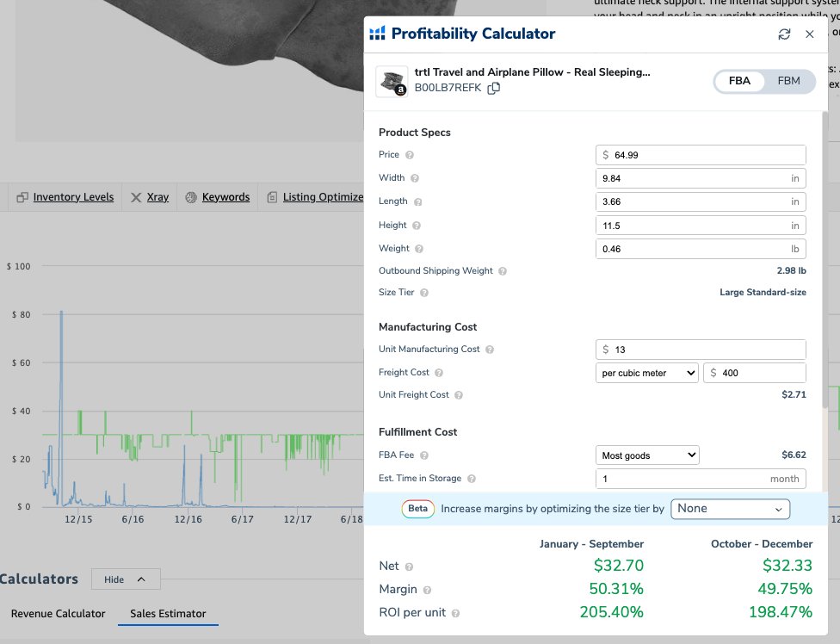Click the help icon next to Size Tier

click(x=423, y=293)
